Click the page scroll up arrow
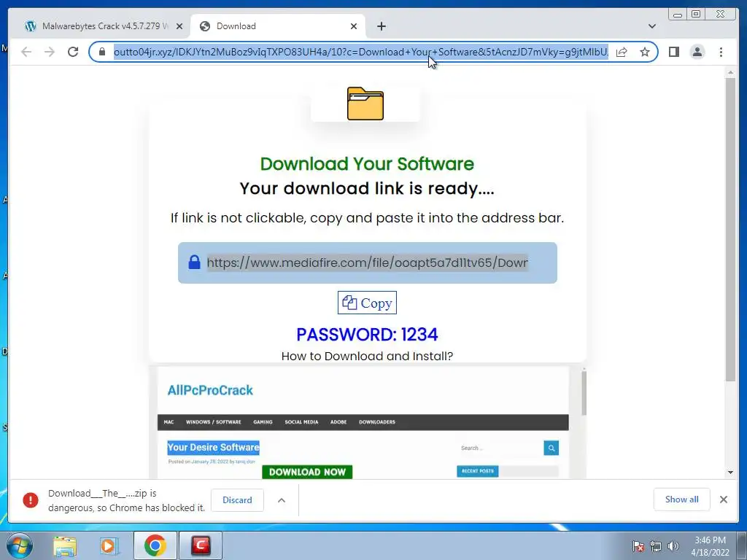The width and height of the screenshot is (747, 560). click(730, 72)
